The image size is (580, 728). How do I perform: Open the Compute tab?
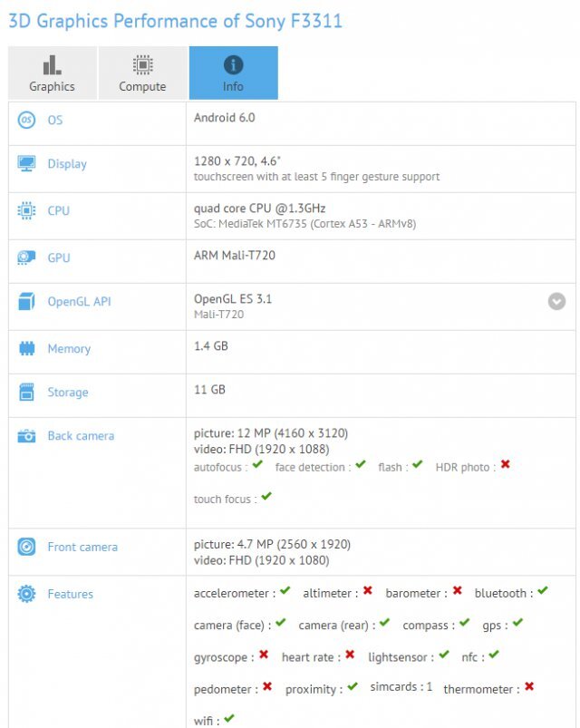pos(142,73)
